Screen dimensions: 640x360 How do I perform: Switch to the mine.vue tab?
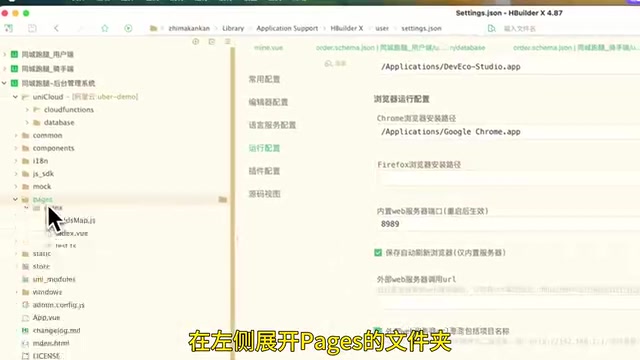[x=268, y=48]
